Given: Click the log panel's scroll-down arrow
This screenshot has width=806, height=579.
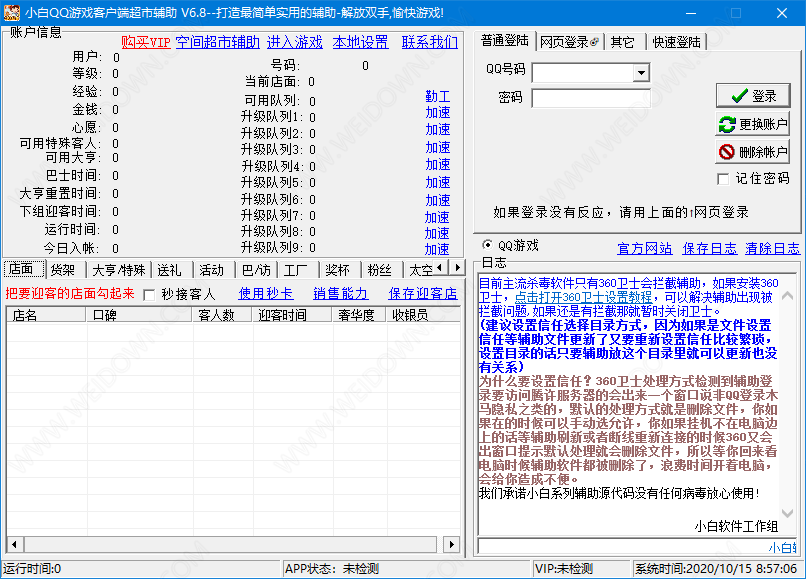Looking at the screenshot, I should point(787,513).
